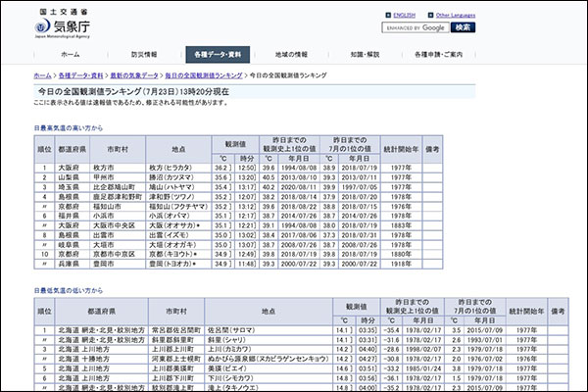Go to the 地域の情報 menu item

[x=292, y=54]
